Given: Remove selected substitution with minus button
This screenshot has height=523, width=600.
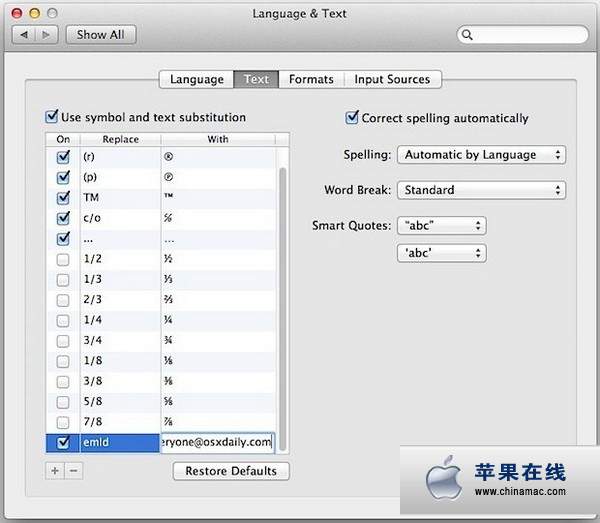Looking at the screenshot, I should [x=73, y=471].
